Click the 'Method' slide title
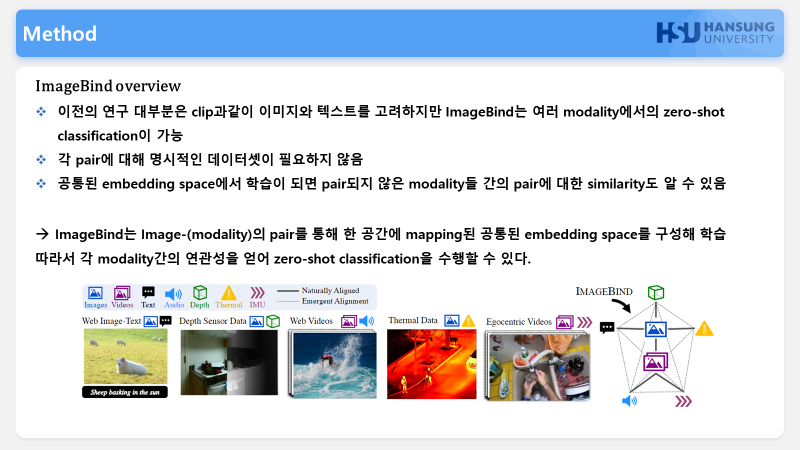The image size is (800, 450). tap(60, 34)
